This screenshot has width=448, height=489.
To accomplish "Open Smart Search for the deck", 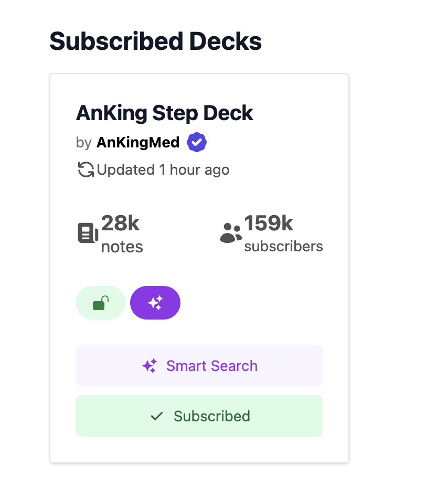I will coord(199,366).
